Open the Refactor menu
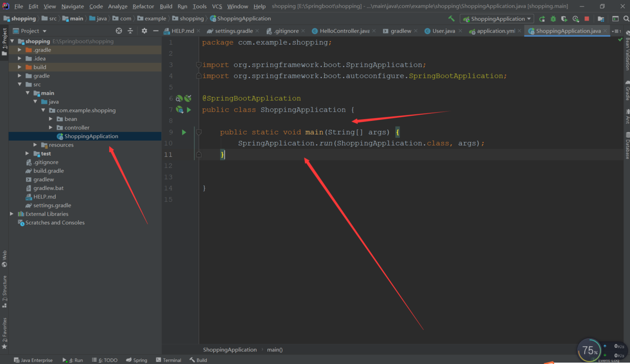 143,6
